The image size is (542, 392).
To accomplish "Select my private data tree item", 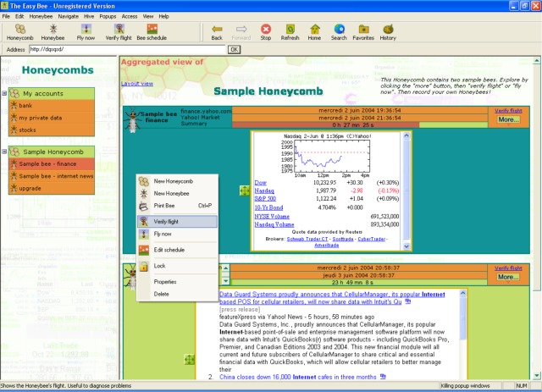I will 52,118.
